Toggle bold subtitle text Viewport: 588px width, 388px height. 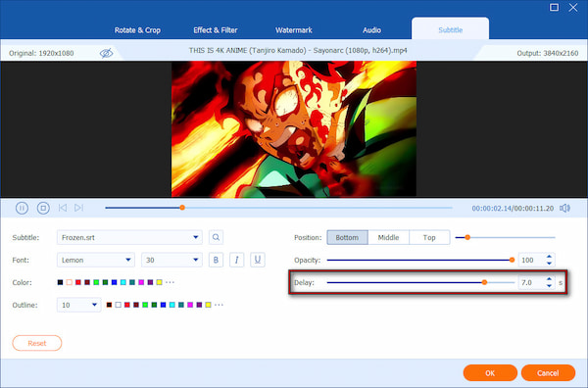click(x=216, y=260)
